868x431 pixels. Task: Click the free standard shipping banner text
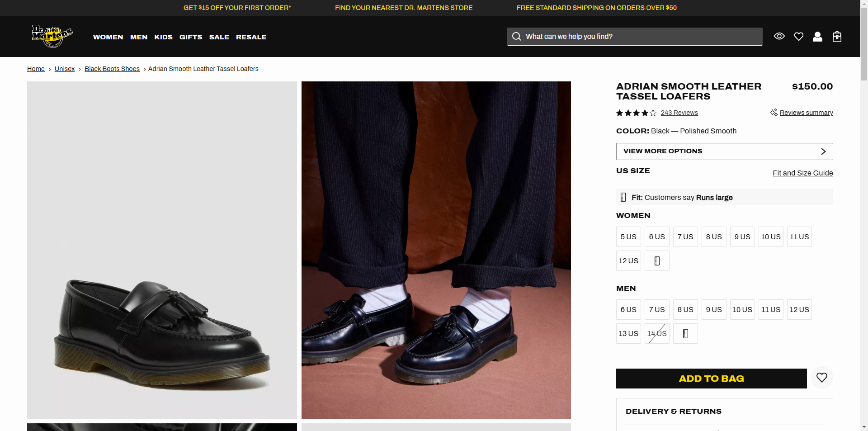[597, 8]
